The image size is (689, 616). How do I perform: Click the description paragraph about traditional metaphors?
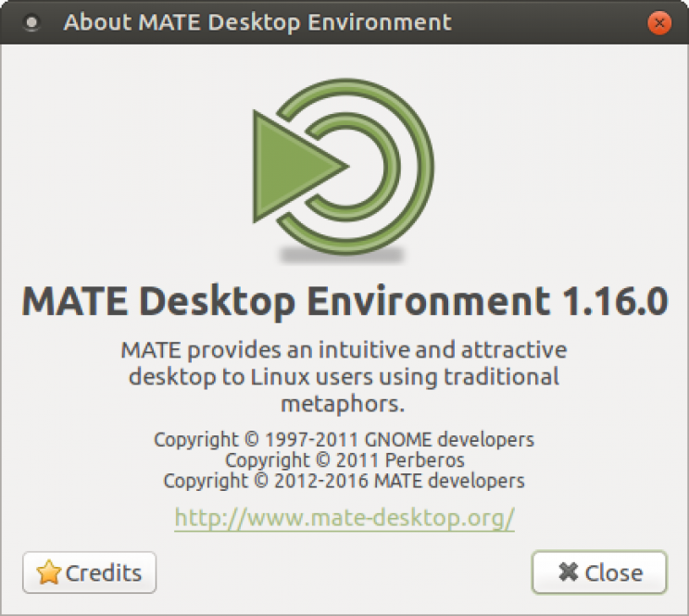(x=344, y=377)
